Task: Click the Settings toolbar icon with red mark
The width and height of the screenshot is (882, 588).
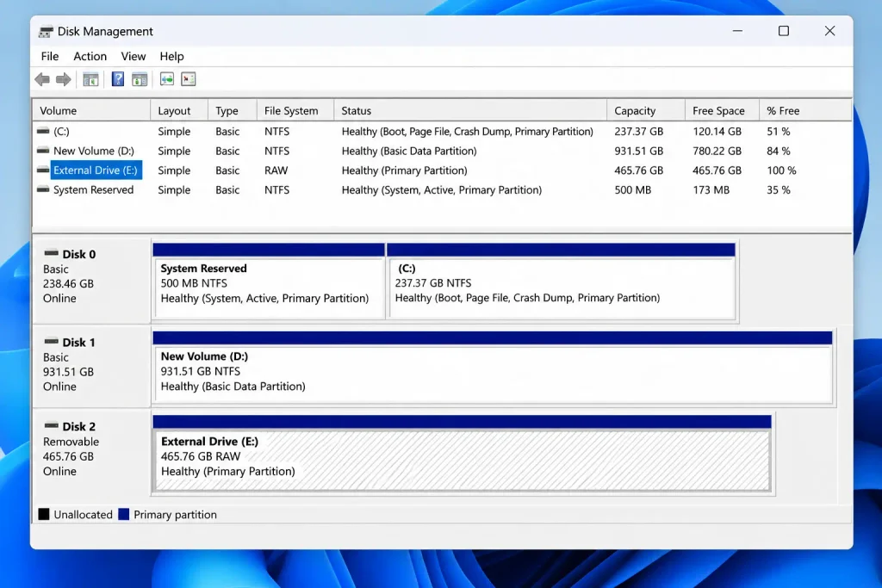Action: tap(189, 79)
